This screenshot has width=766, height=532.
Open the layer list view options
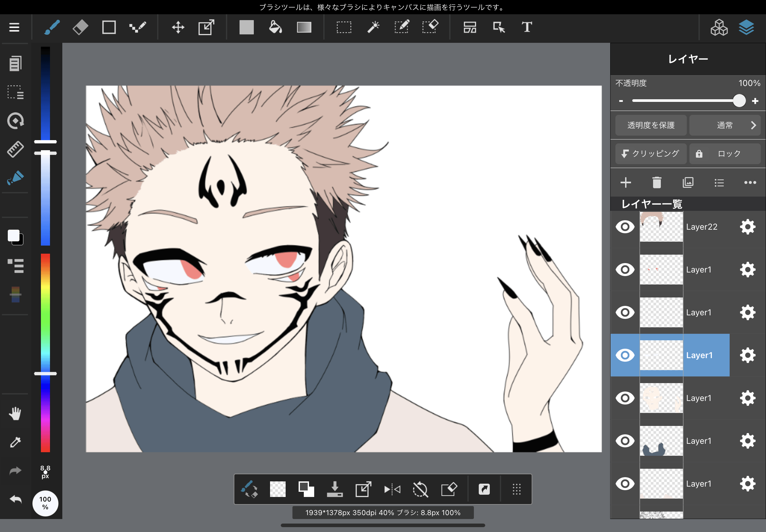719,183
